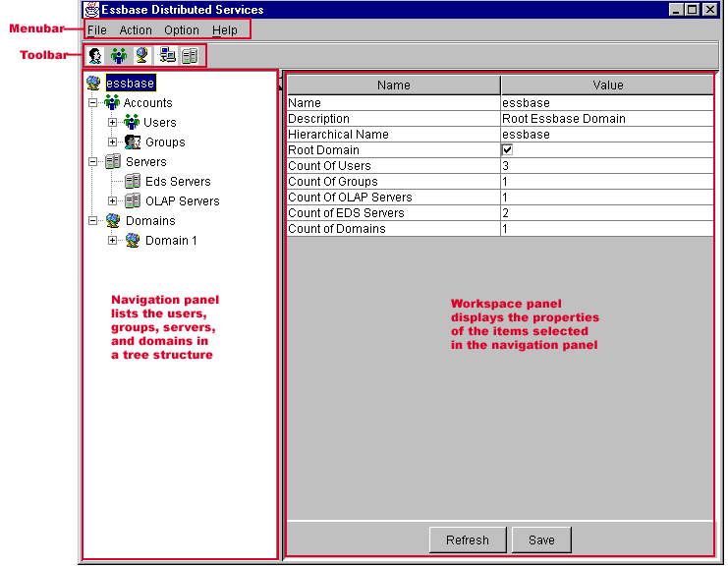Click the Name column header
The image size is (728, 568).
[394, 85]
